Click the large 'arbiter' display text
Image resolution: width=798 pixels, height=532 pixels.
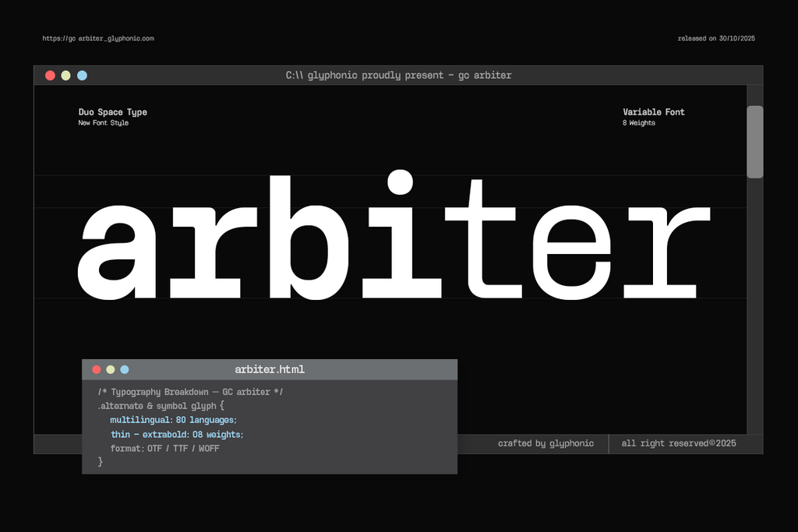(394, 238)
